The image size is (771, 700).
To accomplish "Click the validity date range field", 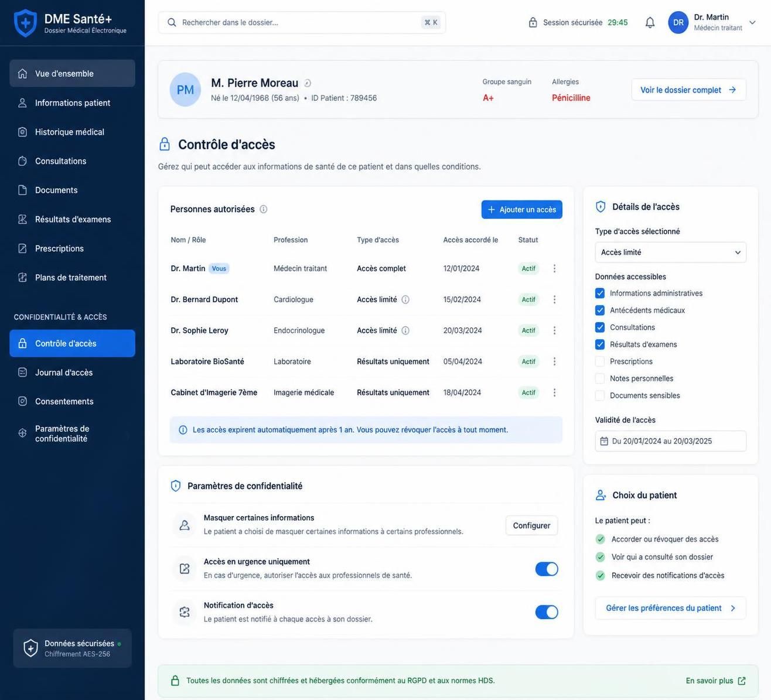I will coord(671,441).
